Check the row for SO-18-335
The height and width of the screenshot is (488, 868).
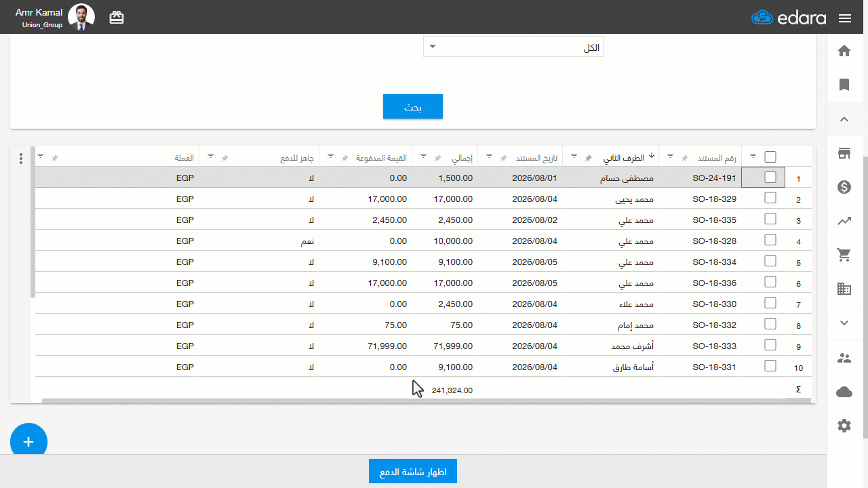[770, 219]
